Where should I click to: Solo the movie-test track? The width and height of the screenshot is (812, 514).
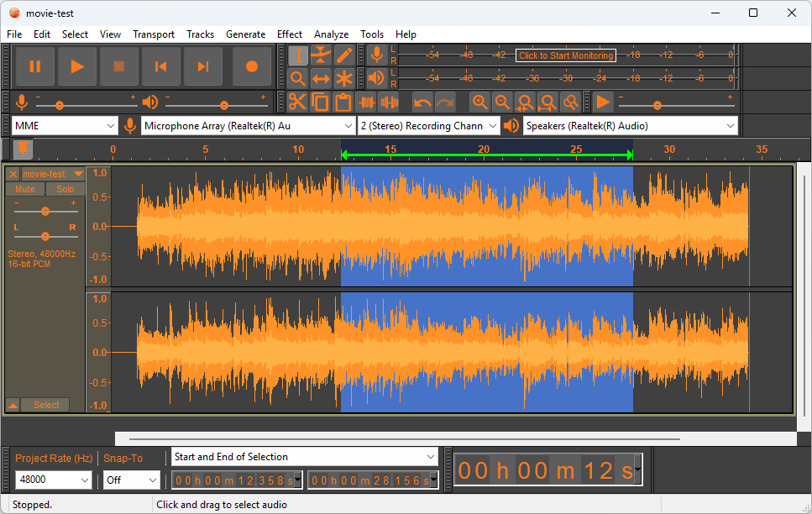coord(65,189)
